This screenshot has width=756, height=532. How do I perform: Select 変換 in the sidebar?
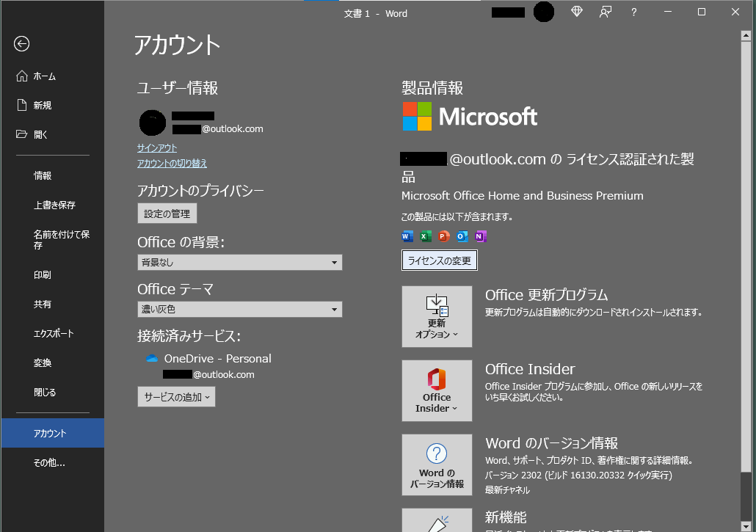coord(52,362)
